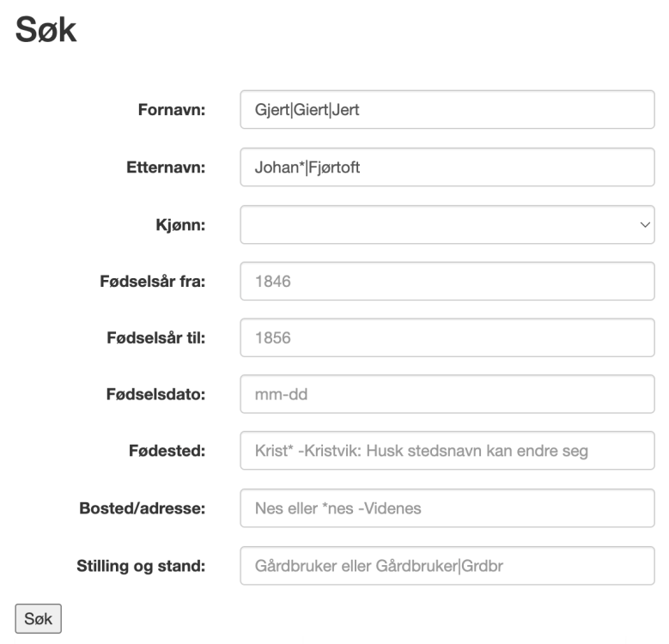Select the Bosted/adresse input box

pyautogui.click(x=447, y=508)
